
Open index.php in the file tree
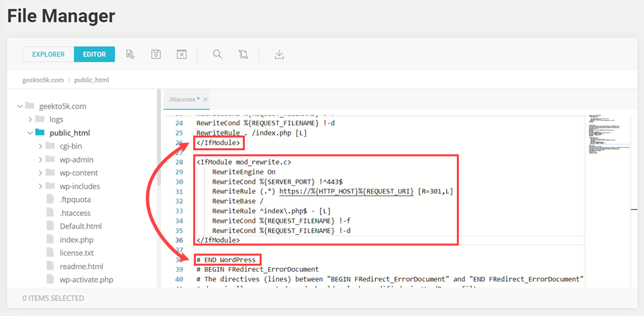[x=77, y=240]
